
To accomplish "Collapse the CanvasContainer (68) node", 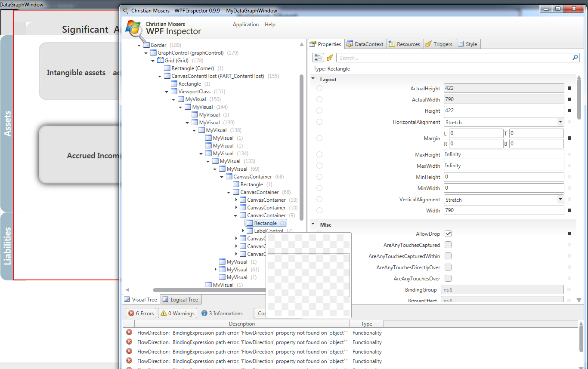I will click(x=222, y=177).
